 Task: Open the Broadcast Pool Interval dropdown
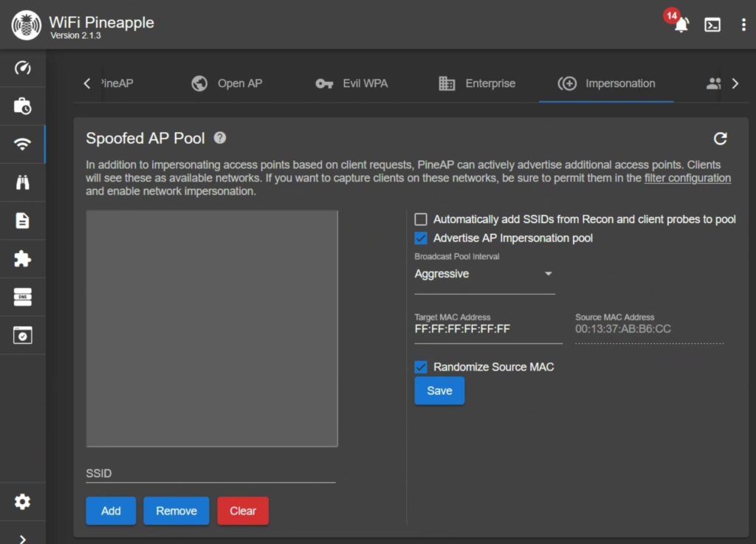[484, 274]
